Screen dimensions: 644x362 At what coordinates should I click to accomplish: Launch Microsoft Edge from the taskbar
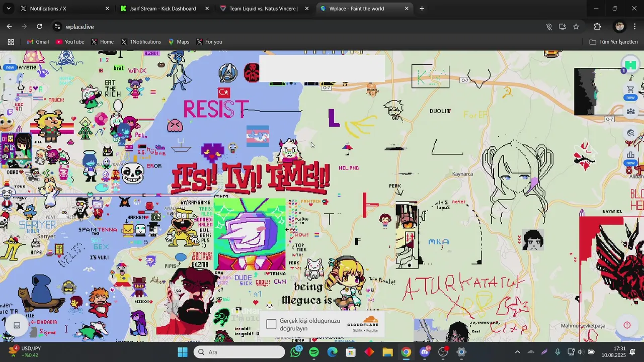point(333,352)
